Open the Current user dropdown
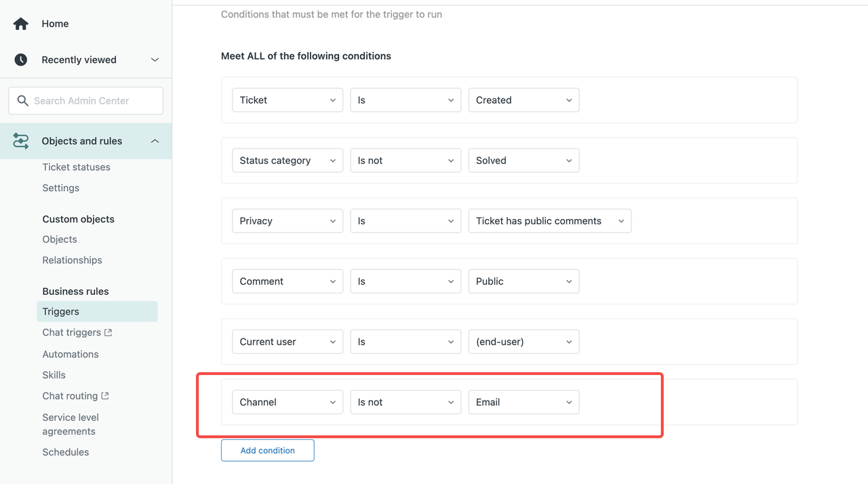 pos(287,342)
